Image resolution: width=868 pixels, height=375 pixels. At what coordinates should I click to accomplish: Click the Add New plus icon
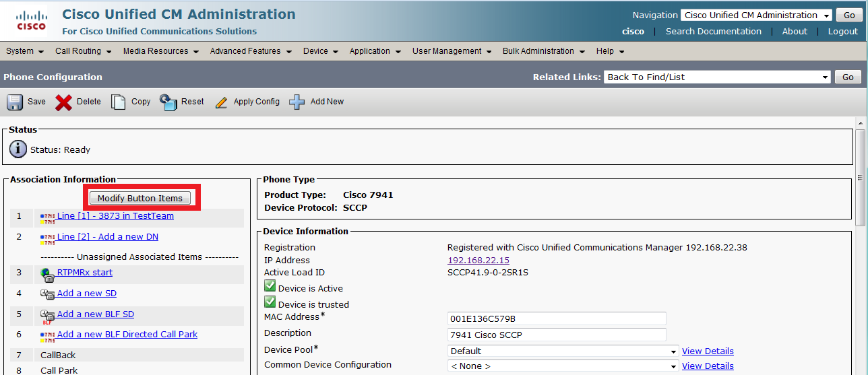[x=297, y=102]
